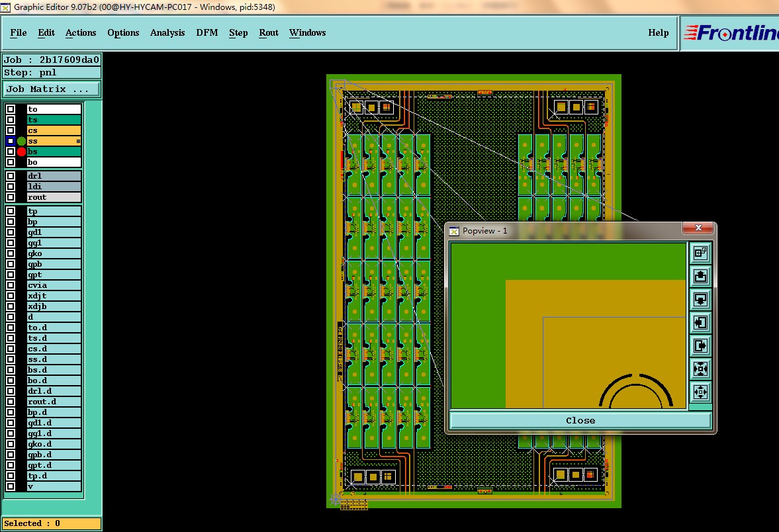Select the tp.d layer name
This screenshot has width=779, height=532.
(x=54, y=476)
